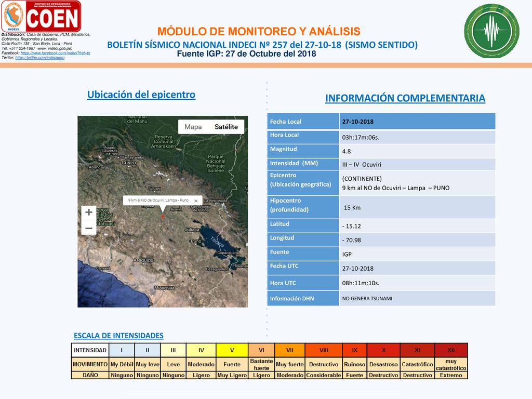532x399 pixels.
Task: Click the 'Fecha UTC' label cell
Action: [303, 268]
